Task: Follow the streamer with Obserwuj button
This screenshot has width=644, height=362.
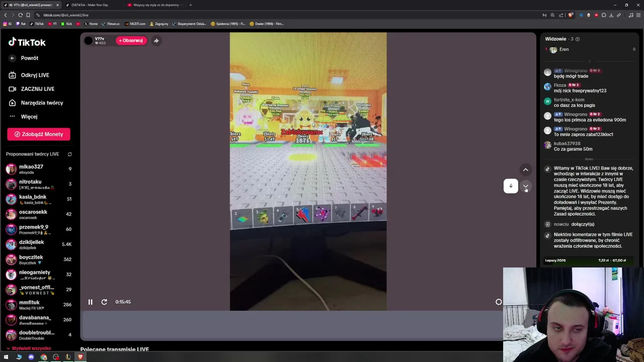Action: (x=131, y=40)
